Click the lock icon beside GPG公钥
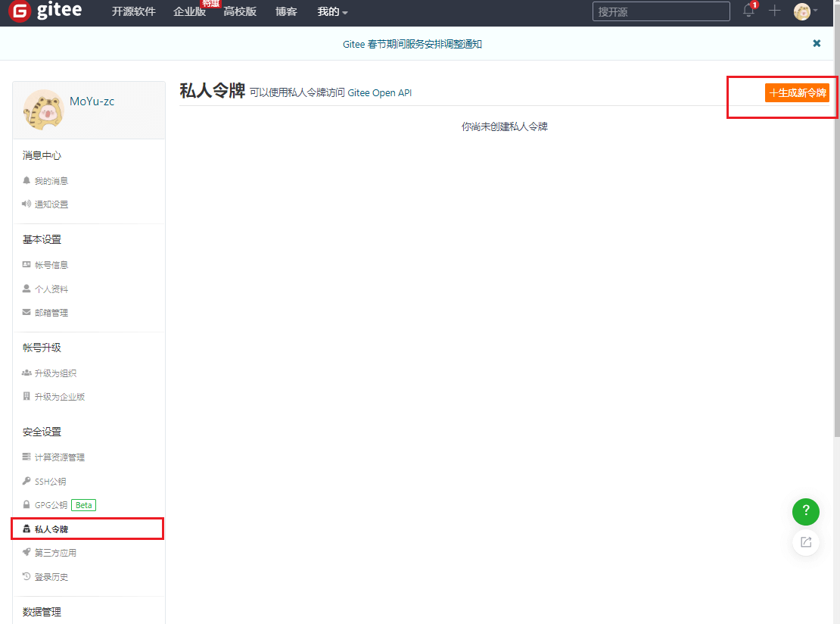 click(26, 504)
